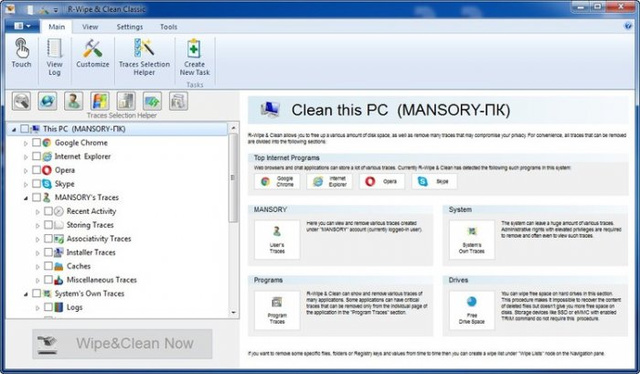Click the last papers helper icon
The width and height of the screenshot is (640, 374).
click(178, 101)
